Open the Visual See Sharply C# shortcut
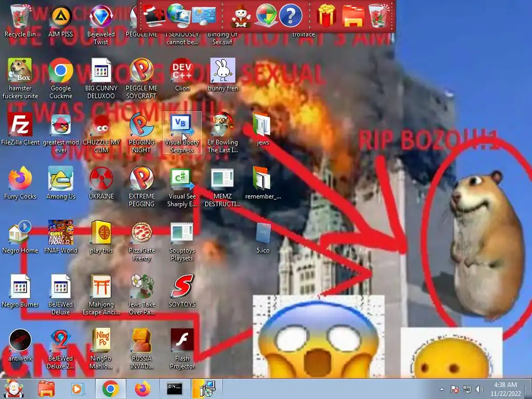The height and width of the screenshot is (399, 532). [x=182, y=187]
